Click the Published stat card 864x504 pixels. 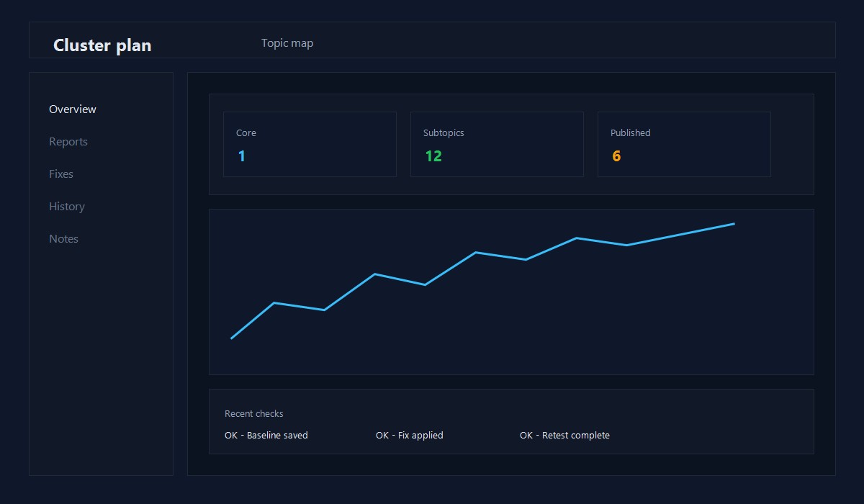click(684, 144)
